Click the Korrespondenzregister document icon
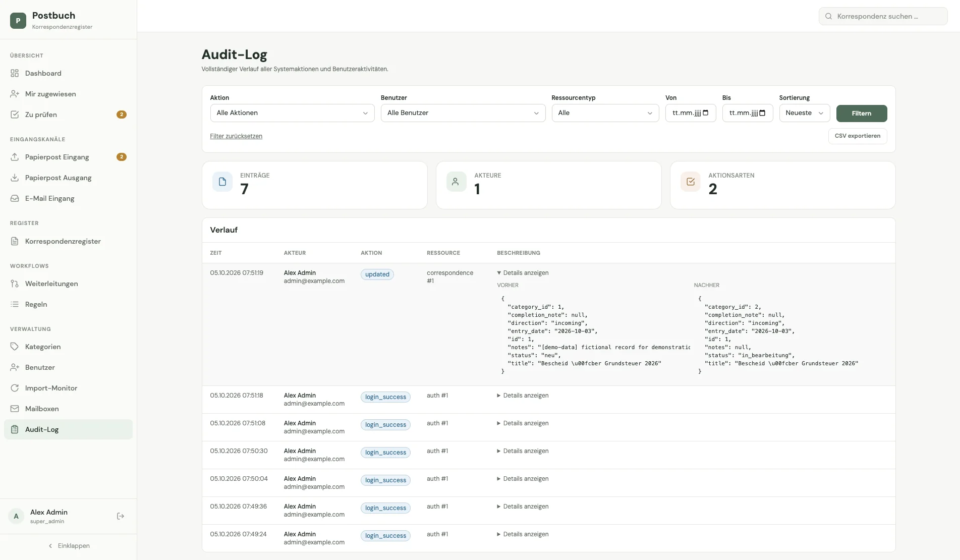Screen dimensions: 960x560 tap(15, 241)
